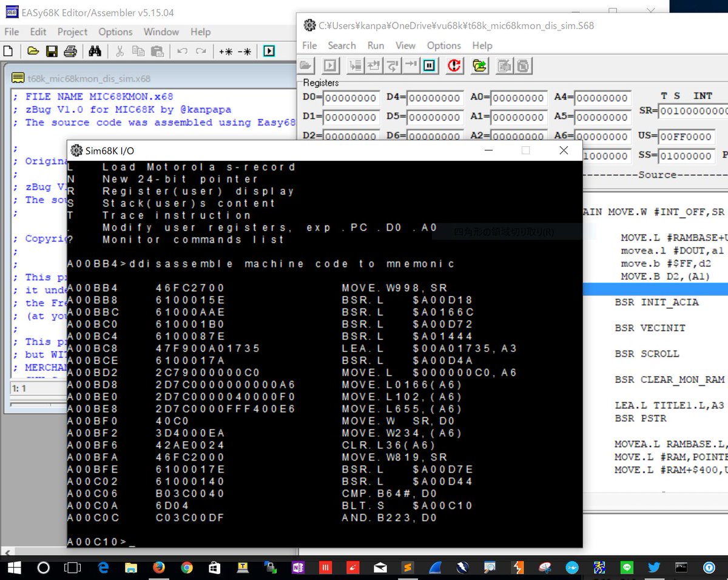This screenshot has height=580, width=728.
Task: Click the US user stack field
Action: pyautogui.click(x=686, y=137)
